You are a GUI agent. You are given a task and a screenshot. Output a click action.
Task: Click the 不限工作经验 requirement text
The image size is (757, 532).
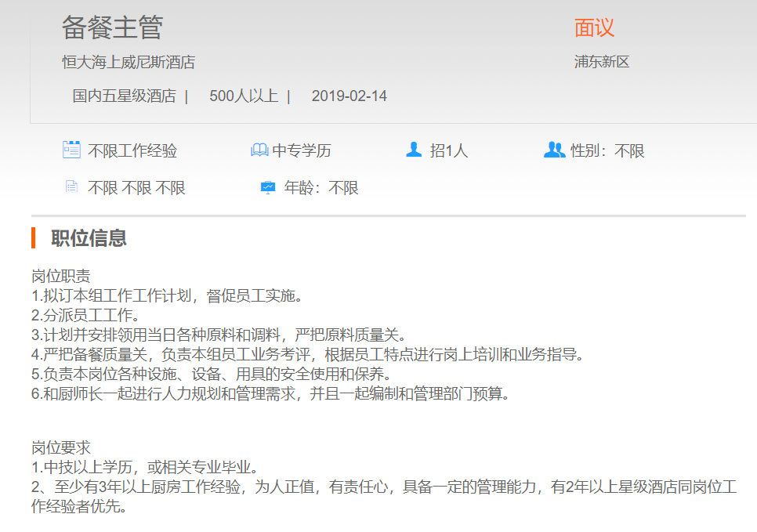132,150
